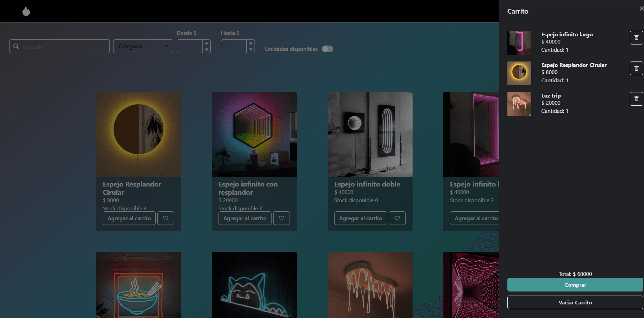The width and height of the screenshot is (644, 318).
Task: Delete Luz trip from cart
Action: tap(636, 99)
